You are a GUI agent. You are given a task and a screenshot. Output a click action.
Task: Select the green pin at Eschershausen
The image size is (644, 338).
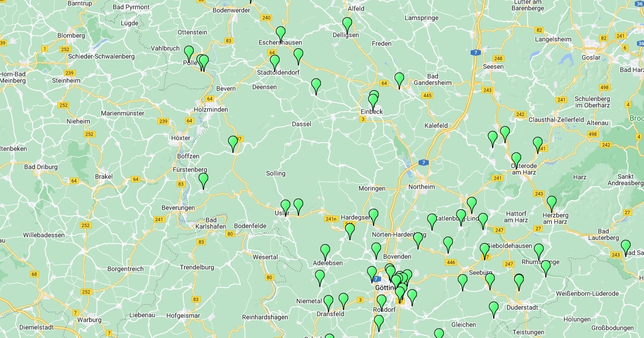coord(281,34)
